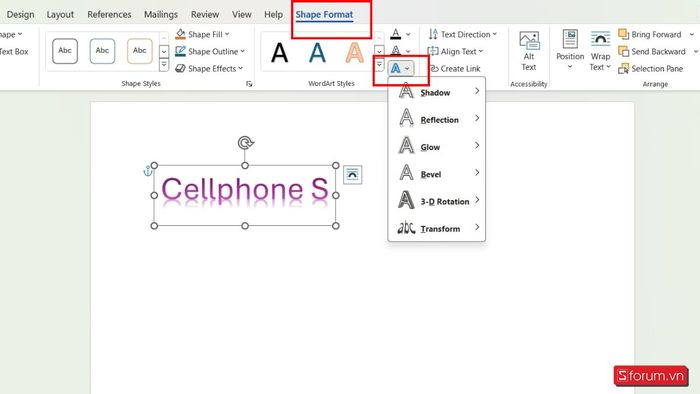Click the rotation handle above text box
The width and height of the screenshot is (700, 394).
245,143
